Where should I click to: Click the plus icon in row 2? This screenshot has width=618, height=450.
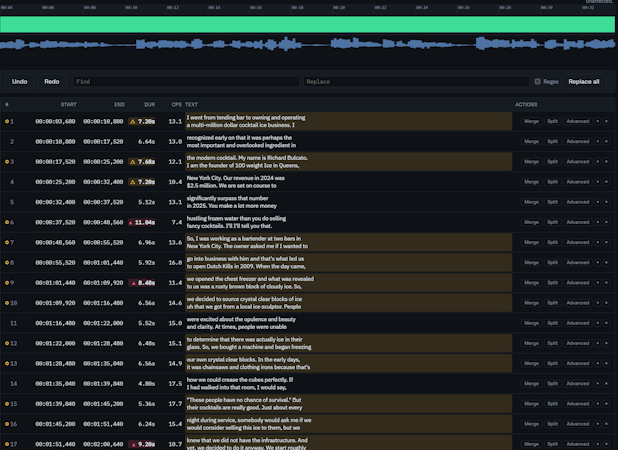598,141
